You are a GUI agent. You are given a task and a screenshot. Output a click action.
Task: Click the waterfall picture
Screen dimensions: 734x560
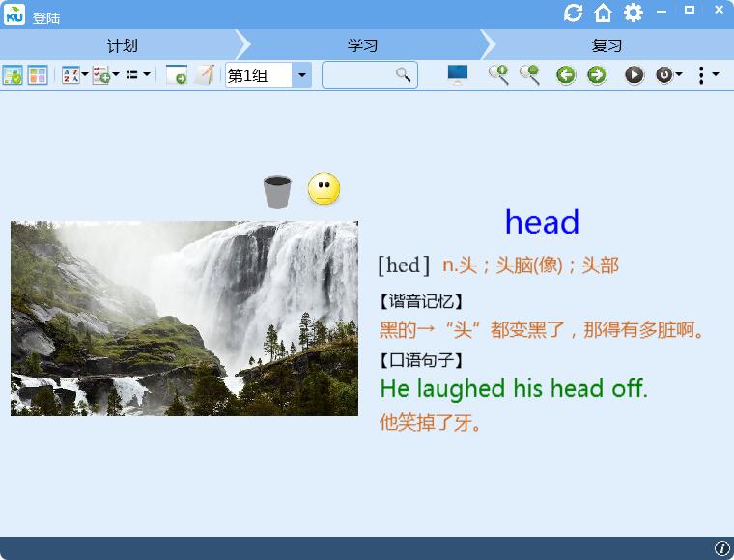(x=184, y=319)
